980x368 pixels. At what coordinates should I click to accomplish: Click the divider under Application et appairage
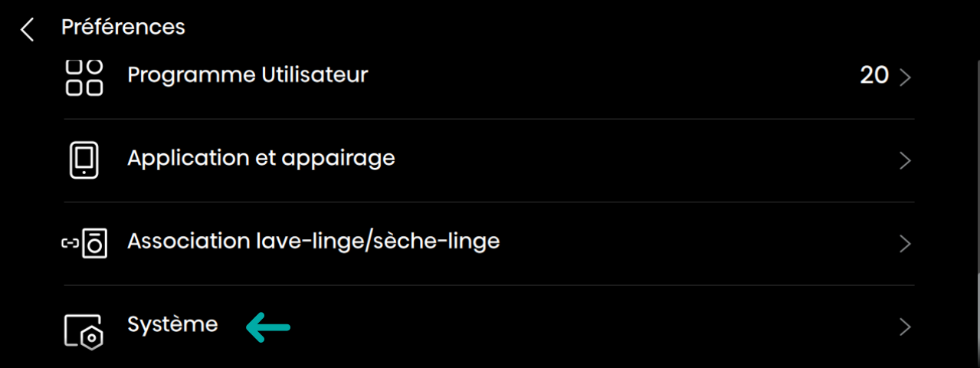point(489,202)
